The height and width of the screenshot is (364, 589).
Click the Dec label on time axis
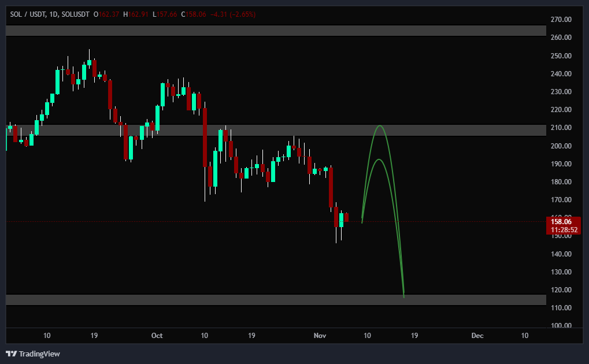click(x=477, y=335)
